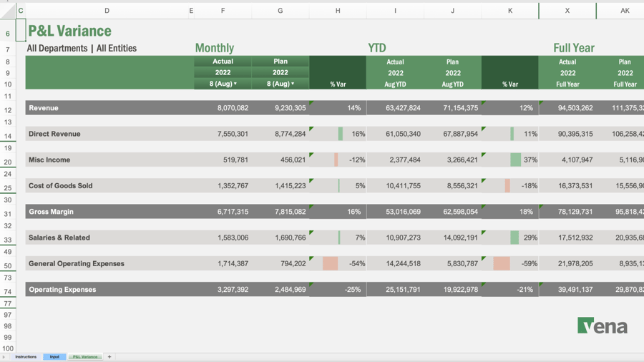Click comment indicator on Revenue monthly % Var
The width and height of the screenshot is (644, 362).
(x=312, y=104)
